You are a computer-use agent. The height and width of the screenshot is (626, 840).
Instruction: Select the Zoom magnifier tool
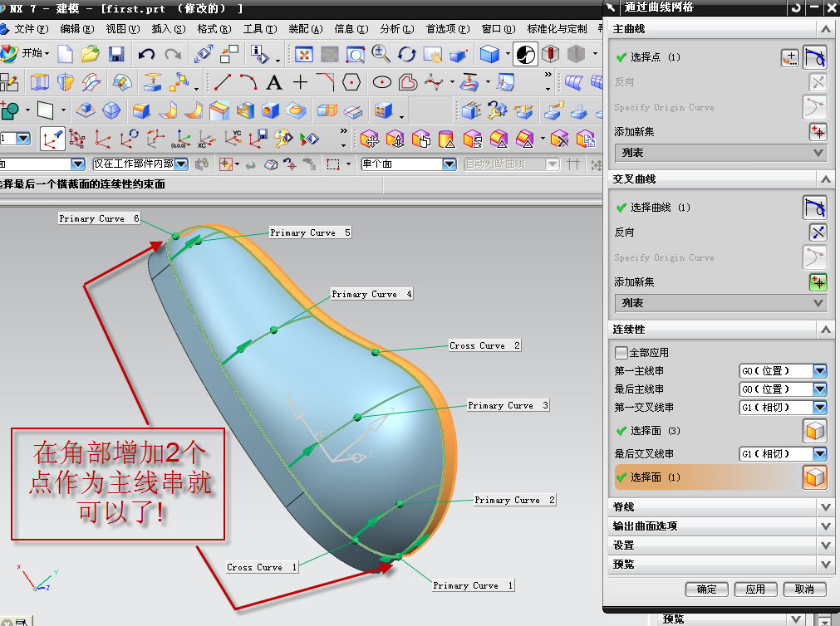point(381,53)
